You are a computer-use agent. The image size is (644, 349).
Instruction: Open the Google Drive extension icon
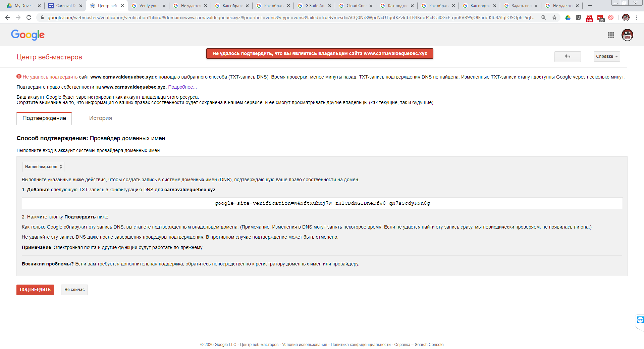coord(568,17)
